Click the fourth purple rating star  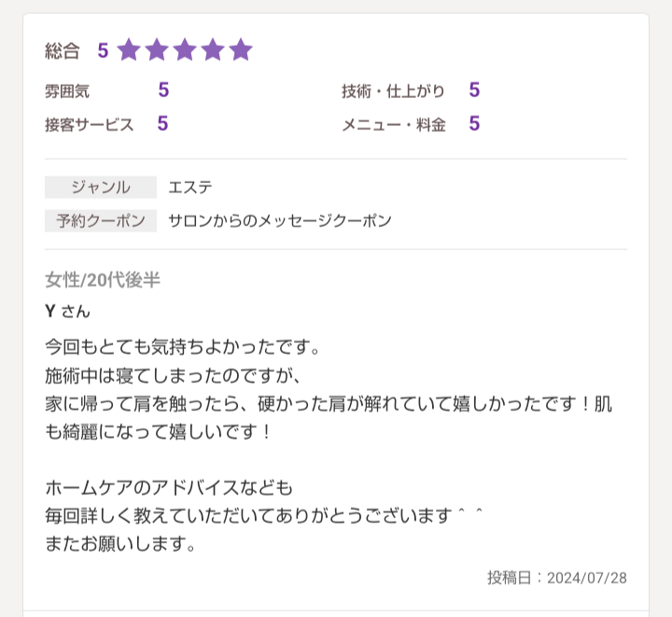[x=213, y=49]
